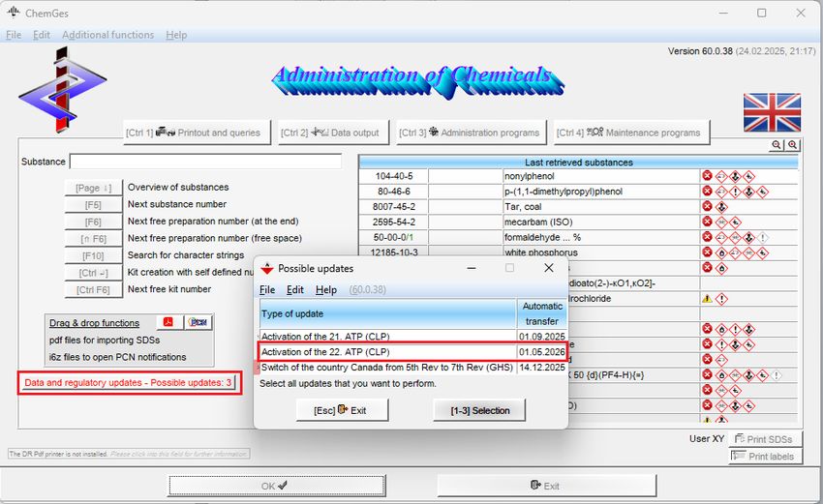The width and height of the screenshot is (823, 504).
Task: Open Help menu in Possible updates dialog
Action: click(x=326, y=290)
